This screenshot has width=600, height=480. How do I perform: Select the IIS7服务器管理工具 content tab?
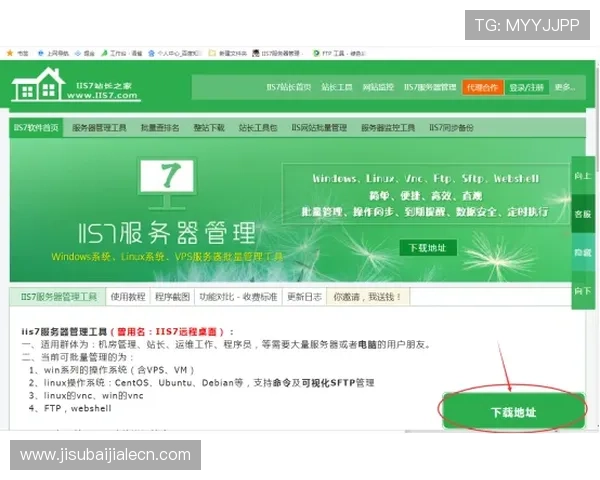[58, 297]
